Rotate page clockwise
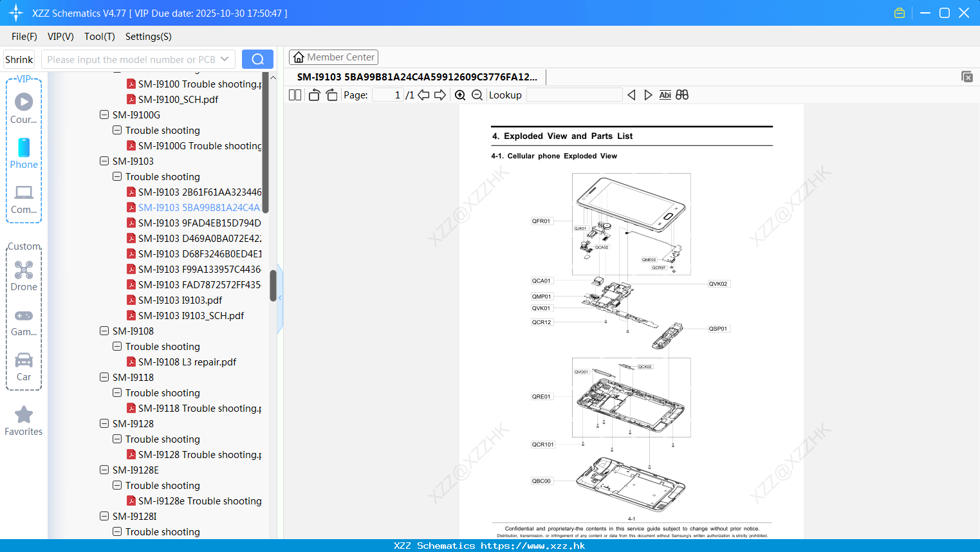 [332, 95]
